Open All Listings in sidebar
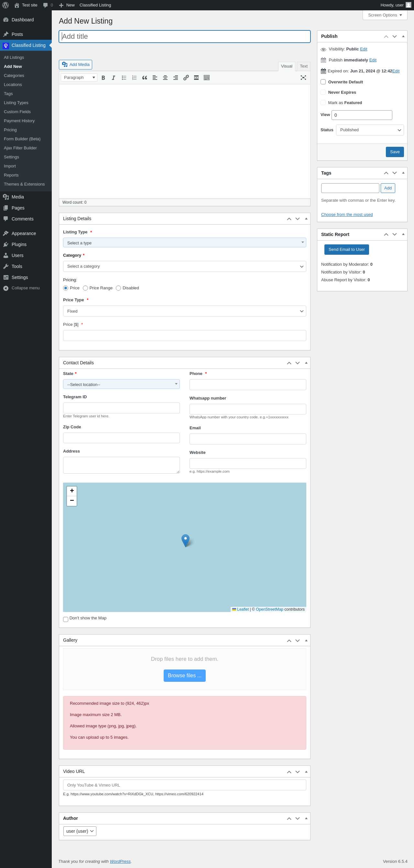 pyautogui.click(x=14, y=58)
